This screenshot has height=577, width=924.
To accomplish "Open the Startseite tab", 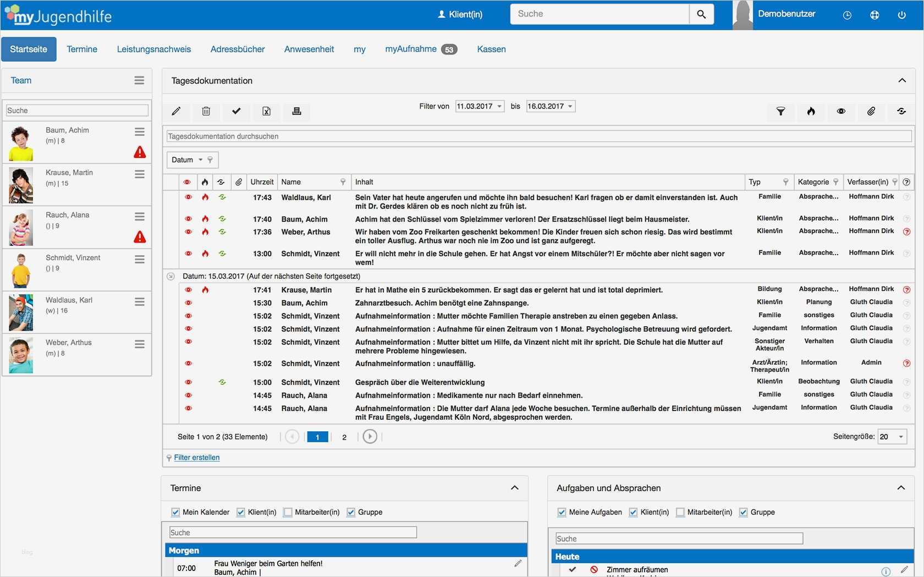I will (29, 49).
